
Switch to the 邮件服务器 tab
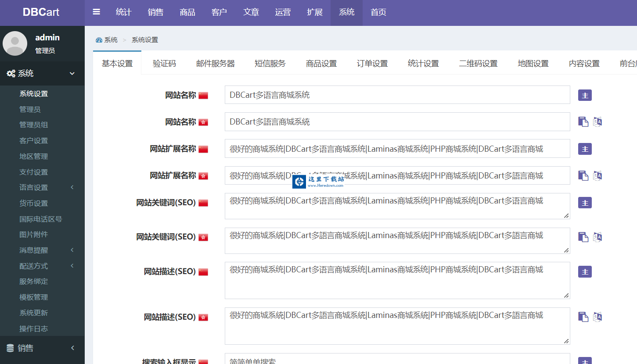click(x=215, y=64)
